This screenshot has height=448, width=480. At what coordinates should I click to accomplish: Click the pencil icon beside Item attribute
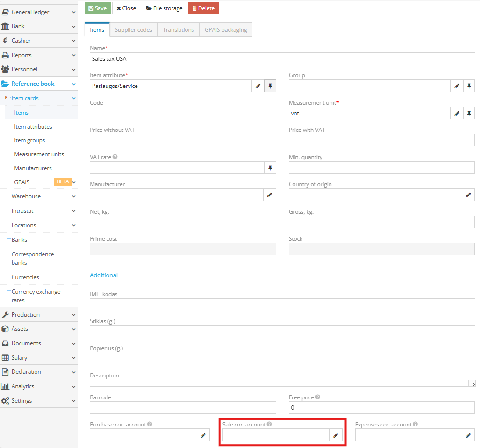point(258,86)
